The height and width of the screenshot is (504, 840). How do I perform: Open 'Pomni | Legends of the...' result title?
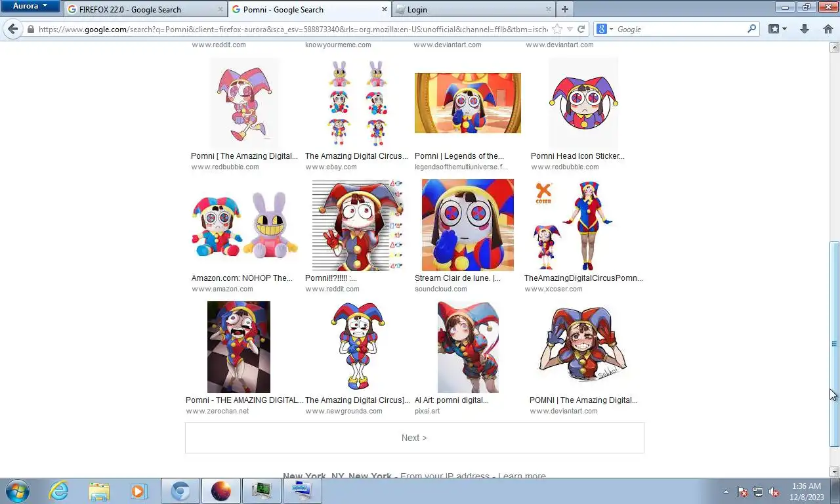[x=459, y=156]
